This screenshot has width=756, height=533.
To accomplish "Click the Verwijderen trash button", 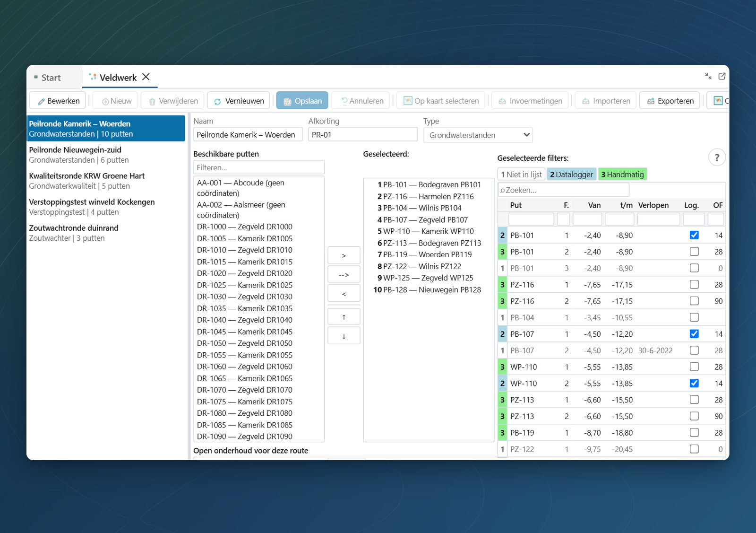I will tap(173, 101).
